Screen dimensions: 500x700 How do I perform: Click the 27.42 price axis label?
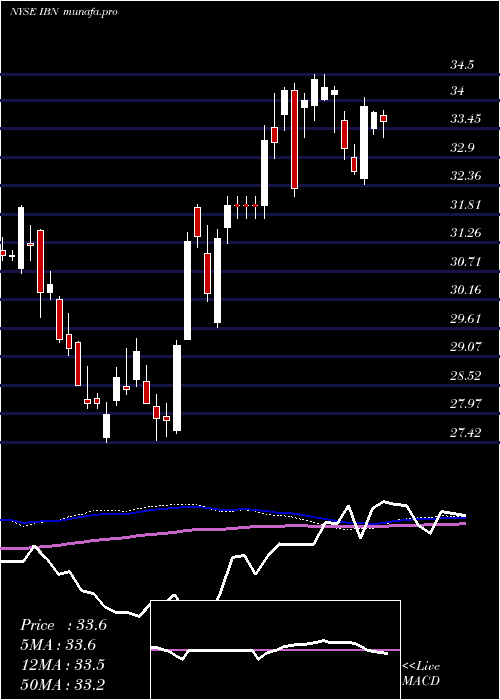tap(466, 432)
